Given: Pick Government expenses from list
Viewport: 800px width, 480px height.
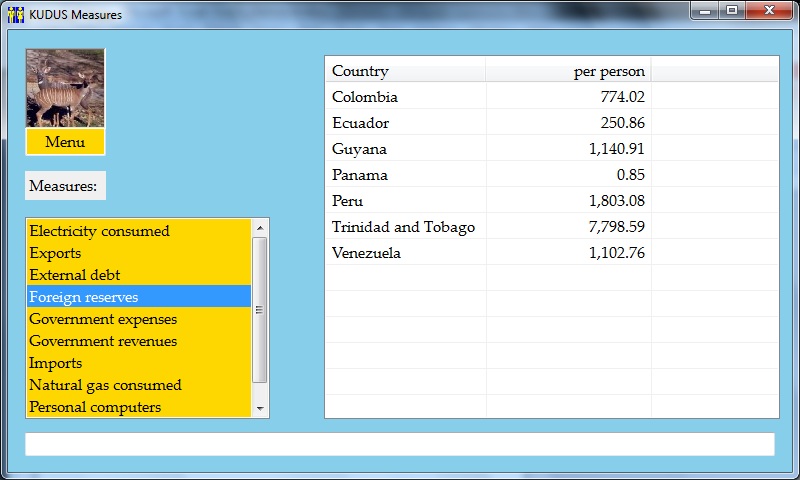Looking at the screenshot, I should click(x=103, y=319).
